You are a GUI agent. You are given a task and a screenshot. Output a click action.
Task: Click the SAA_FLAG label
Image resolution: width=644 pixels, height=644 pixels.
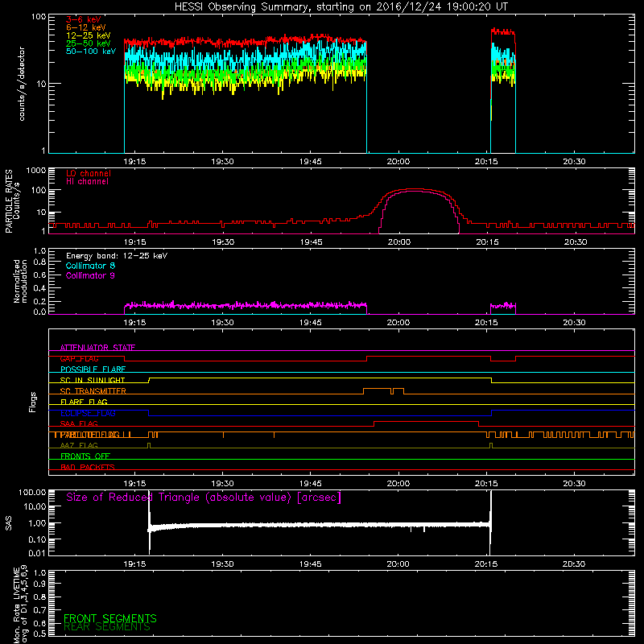click(x=79, y=423)
